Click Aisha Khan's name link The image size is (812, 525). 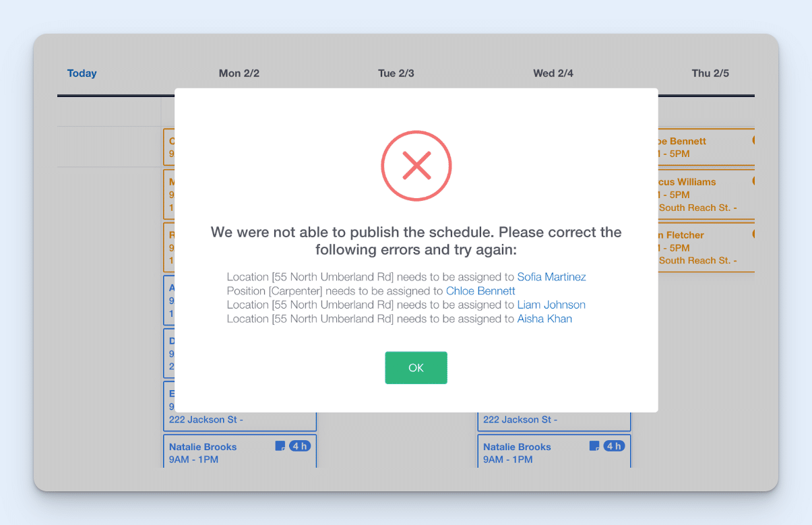(544, 318)
